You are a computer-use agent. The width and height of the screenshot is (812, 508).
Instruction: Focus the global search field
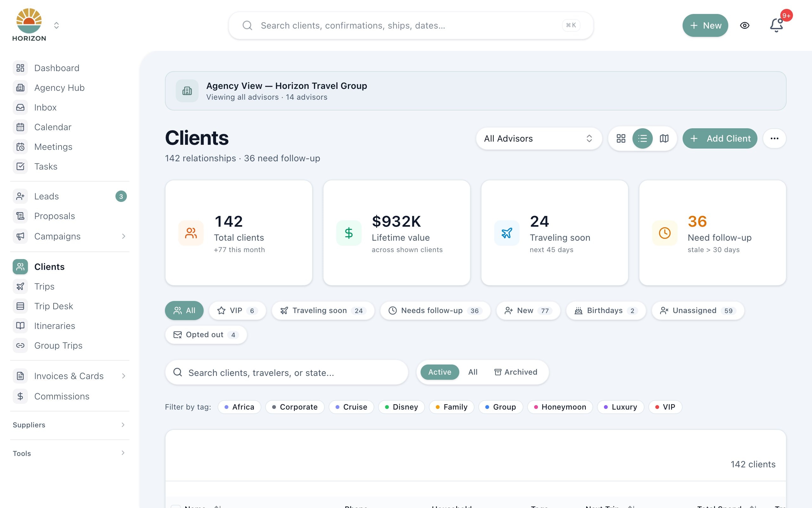[411, 25]
